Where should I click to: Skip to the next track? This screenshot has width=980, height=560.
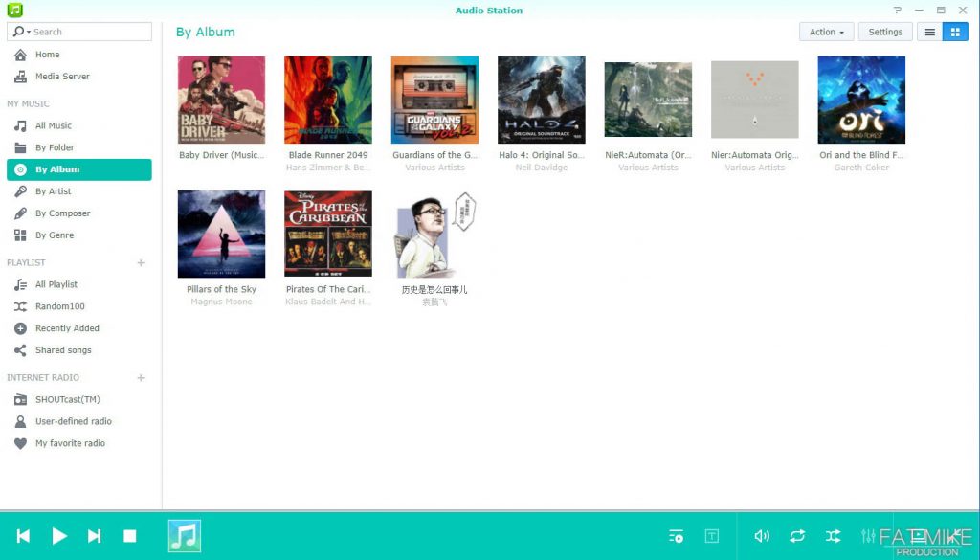[x=95, y=536]
